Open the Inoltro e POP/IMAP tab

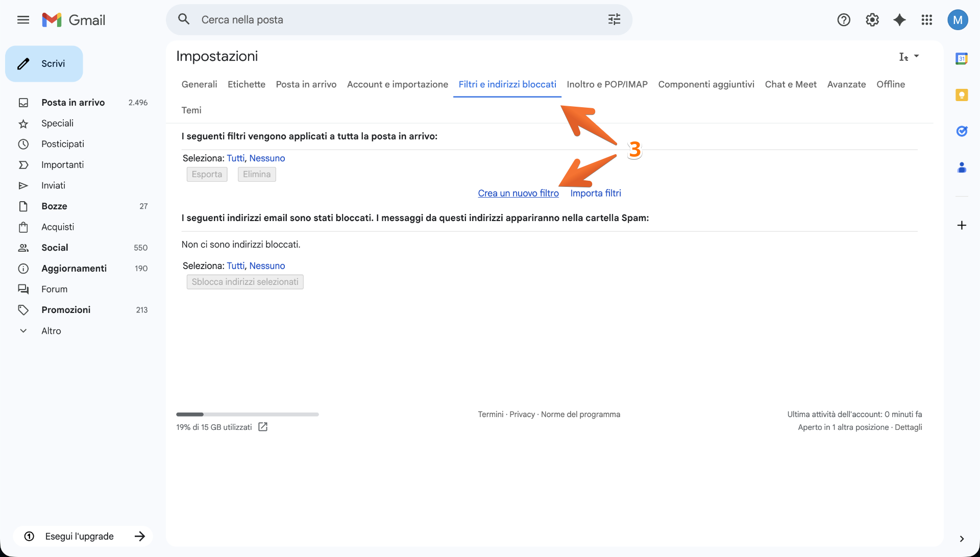(607, 84)
